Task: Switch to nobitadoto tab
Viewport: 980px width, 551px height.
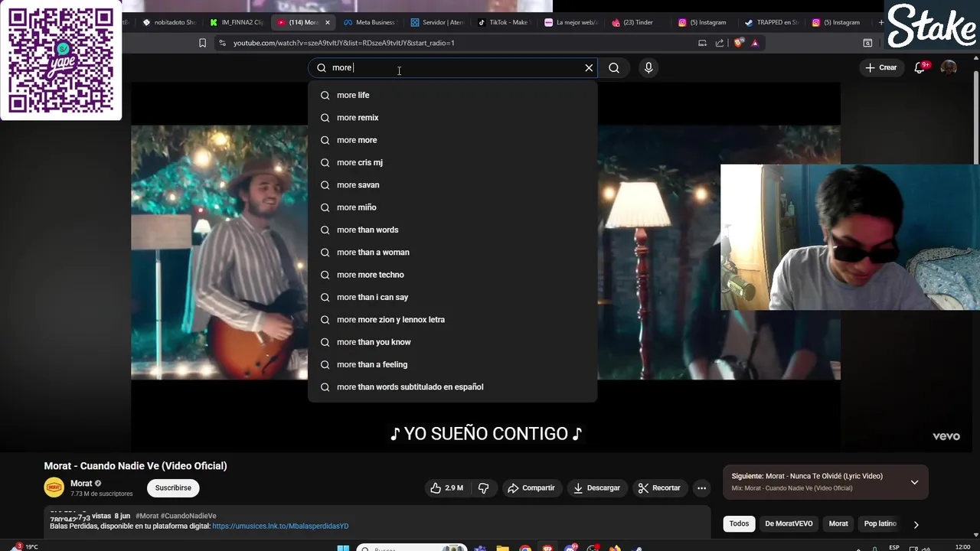Action: [x=170, y=22]
